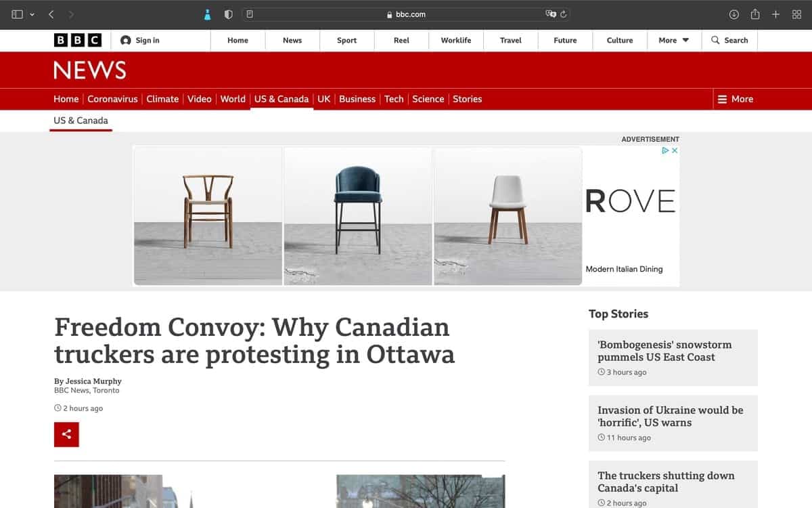Click the Sign in link

(140, 41)
